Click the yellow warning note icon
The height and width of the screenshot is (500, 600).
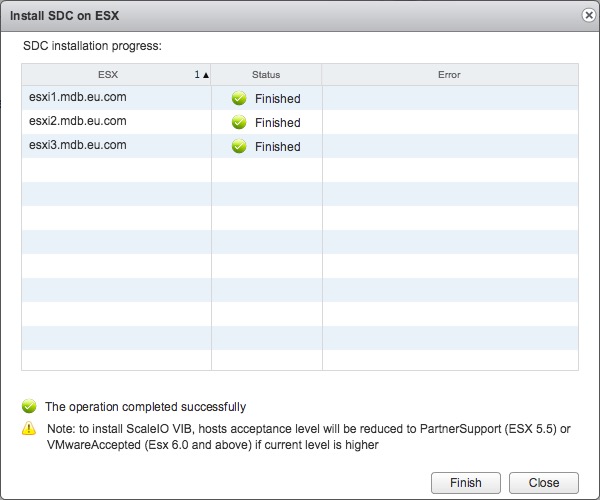coord(29,429)
